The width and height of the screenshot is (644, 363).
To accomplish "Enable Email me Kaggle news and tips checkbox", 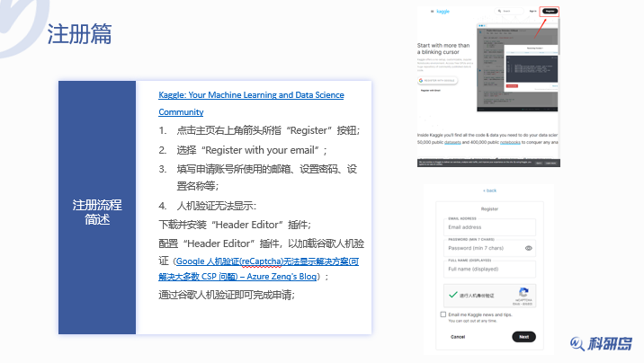I will tap(443, 314).
